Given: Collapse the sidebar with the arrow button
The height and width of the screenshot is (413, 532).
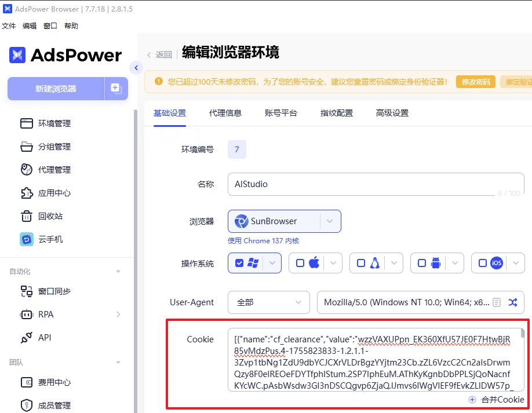Looking at the screenshot, I should (136, 68).
